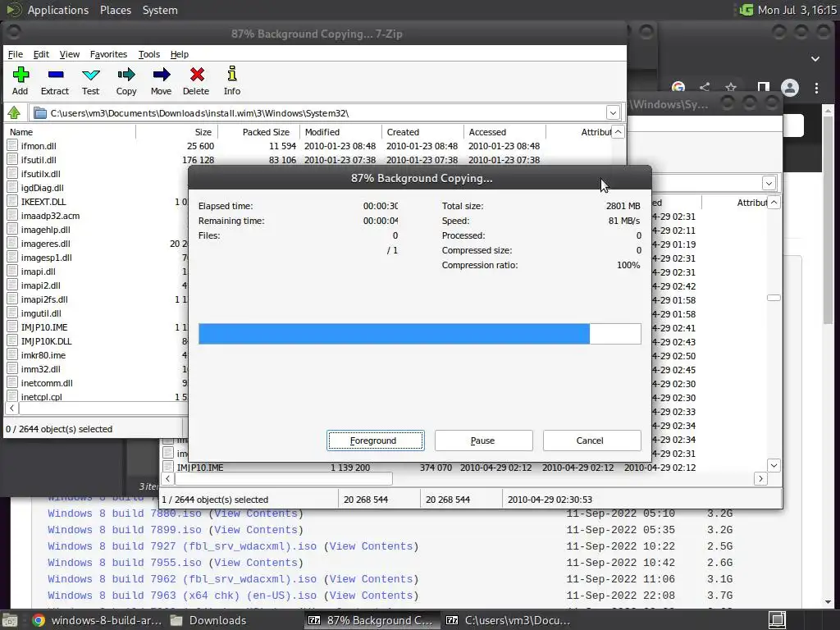Click the share icon in Chrome toolbar
This screenshot has width=840, height=630.
(705, 87)
